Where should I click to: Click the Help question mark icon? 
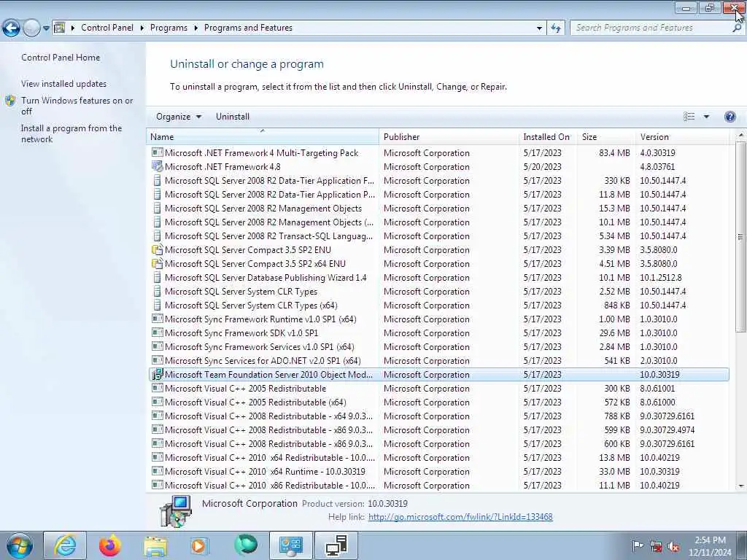(x=729, y=117)
